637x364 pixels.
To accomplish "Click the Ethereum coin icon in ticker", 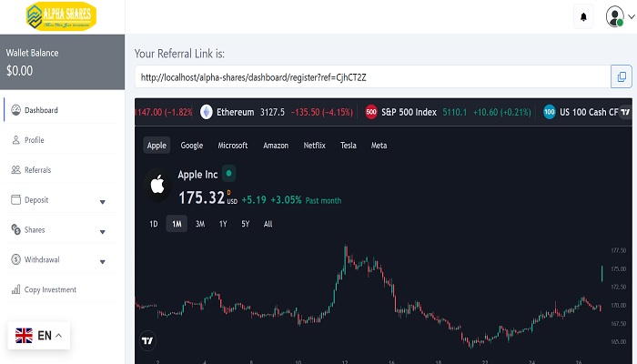I will tap(207, 112).
